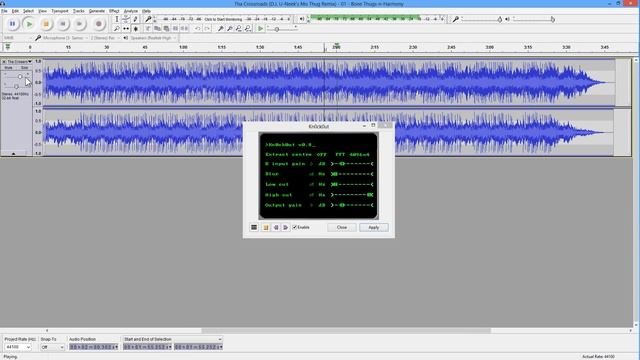Image resolution: width=640 pixels, height=360 pixels.
Task: Click the Redo arrow icon
Action: 207,29
